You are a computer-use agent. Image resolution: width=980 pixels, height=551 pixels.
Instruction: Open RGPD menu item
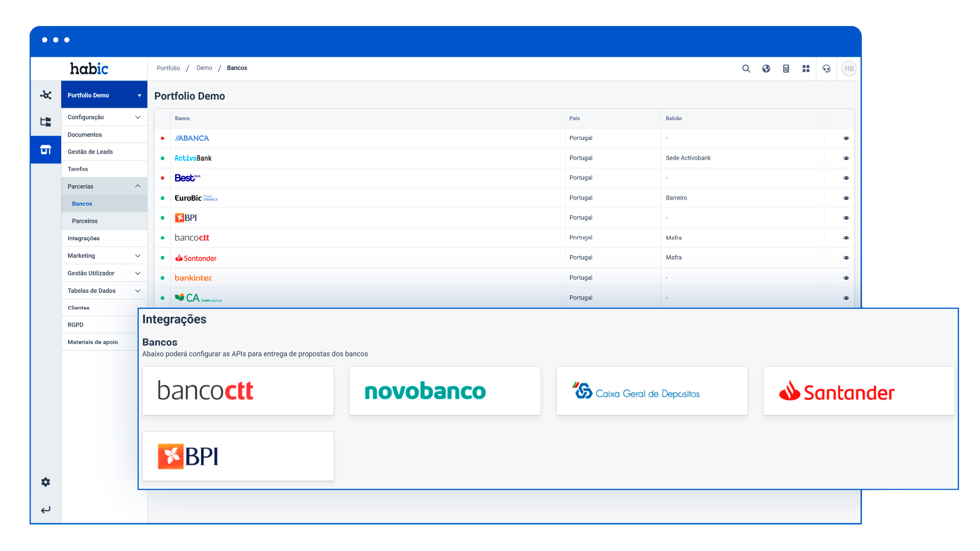(x=100, y=325)
